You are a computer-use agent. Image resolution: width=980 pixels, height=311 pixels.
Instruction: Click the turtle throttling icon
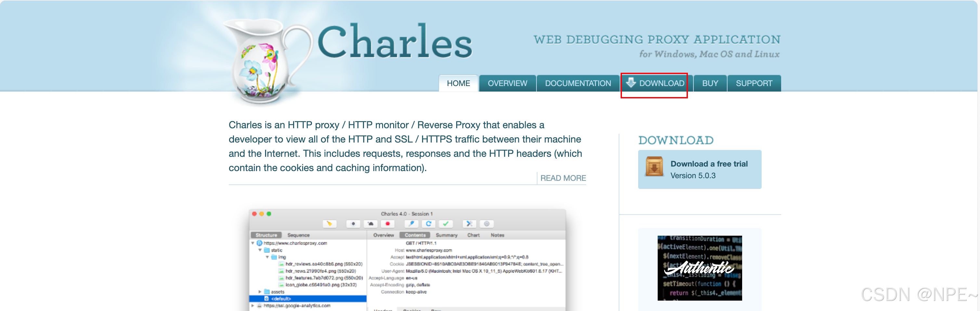coord(370,224)
